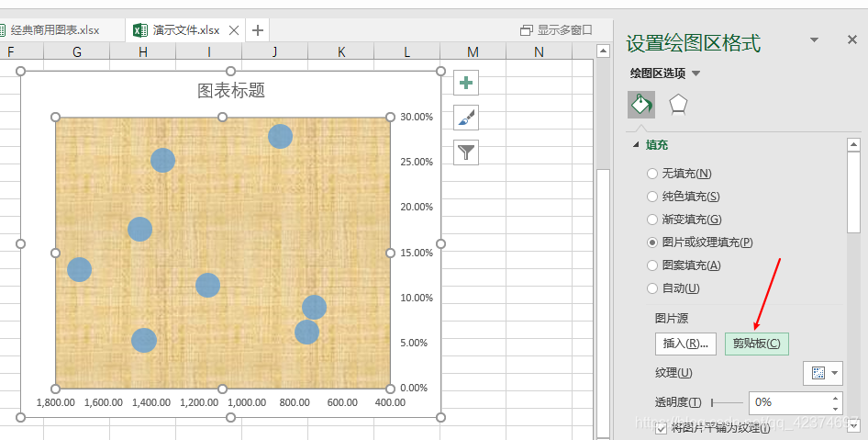Open the Chart Filters funnel icon
Screen dimensions: 868x440
[x=466, y=152]
